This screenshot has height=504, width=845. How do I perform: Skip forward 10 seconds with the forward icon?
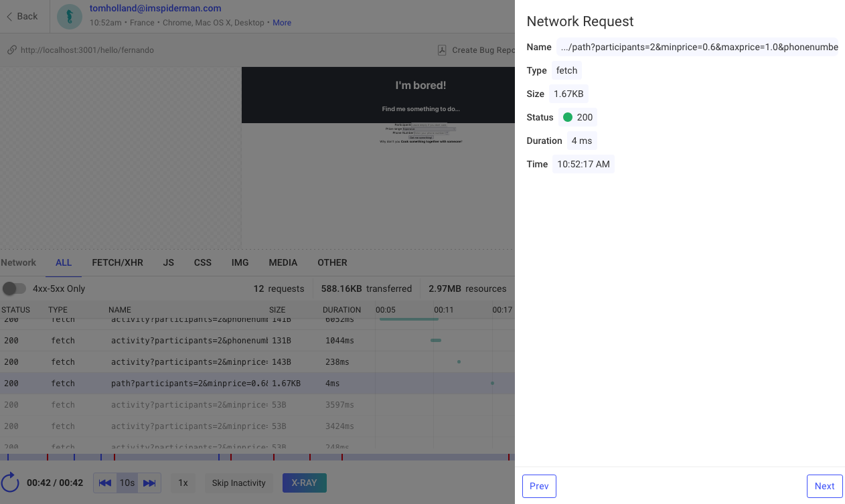(x=149, y=483)
